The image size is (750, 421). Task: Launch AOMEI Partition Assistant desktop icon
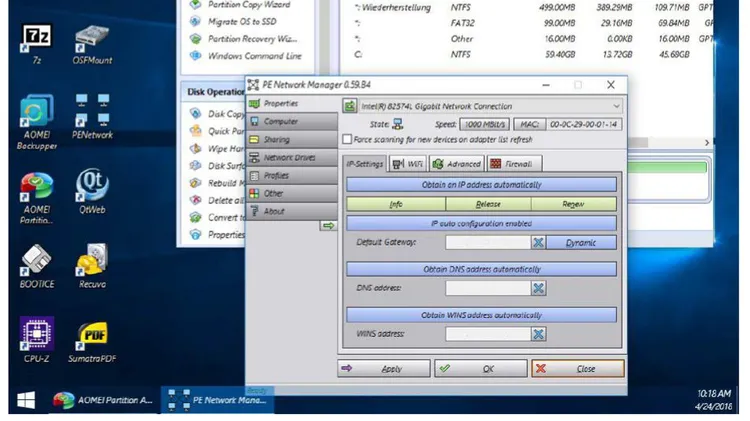[37, 198]
